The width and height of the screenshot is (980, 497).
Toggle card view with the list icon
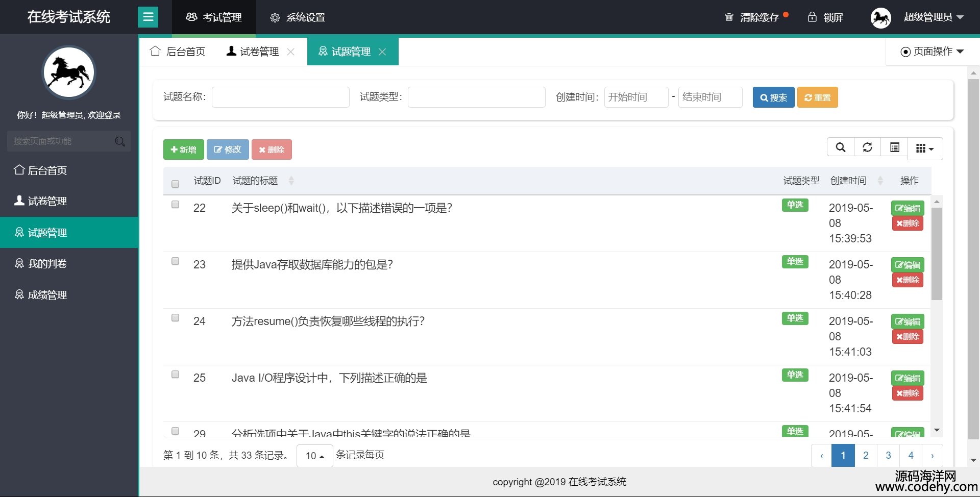pos(894,147)
